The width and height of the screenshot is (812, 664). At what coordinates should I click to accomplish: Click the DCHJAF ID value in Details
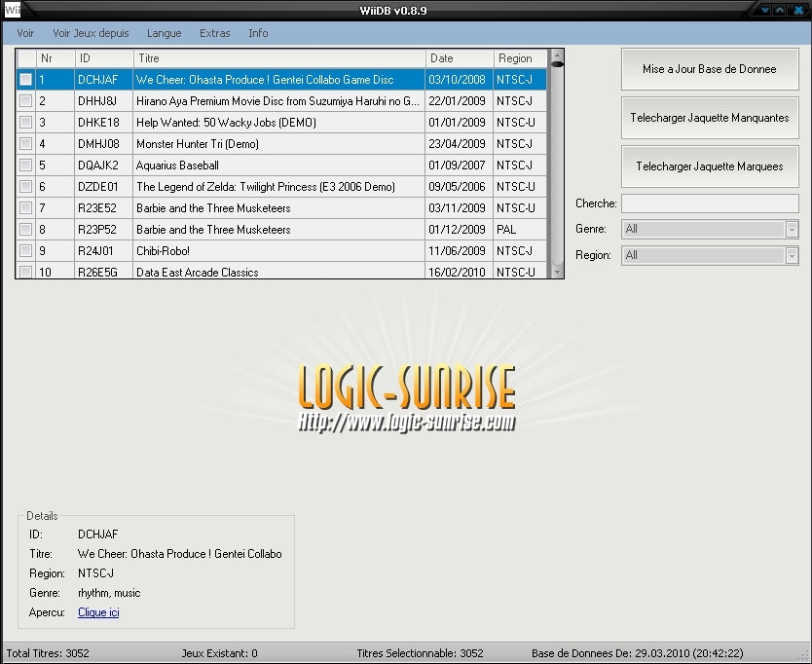[x=98, y=534]
